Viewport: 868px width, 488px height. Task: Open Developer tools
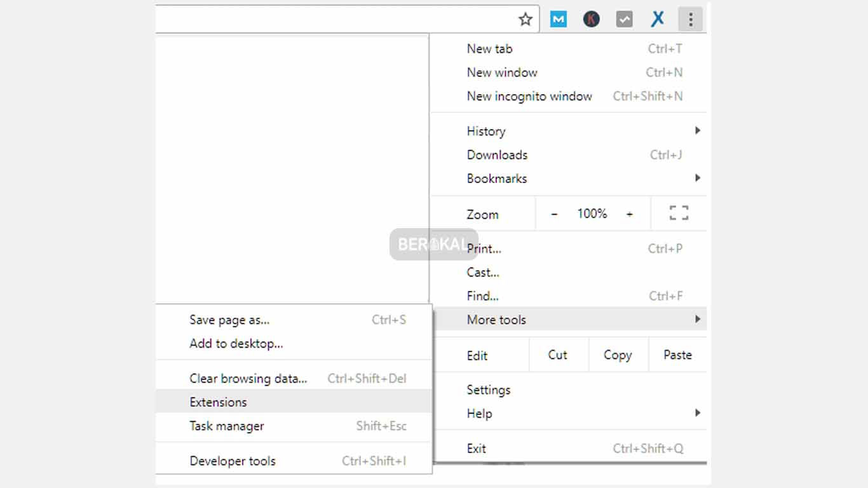point(233,461)
